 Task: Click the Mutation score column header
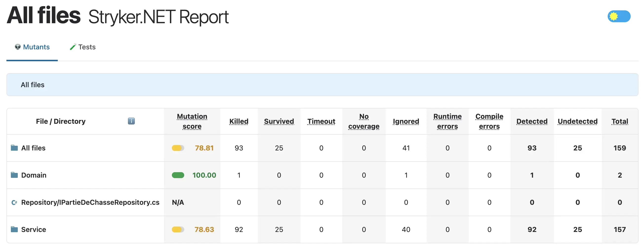(192, 121)
